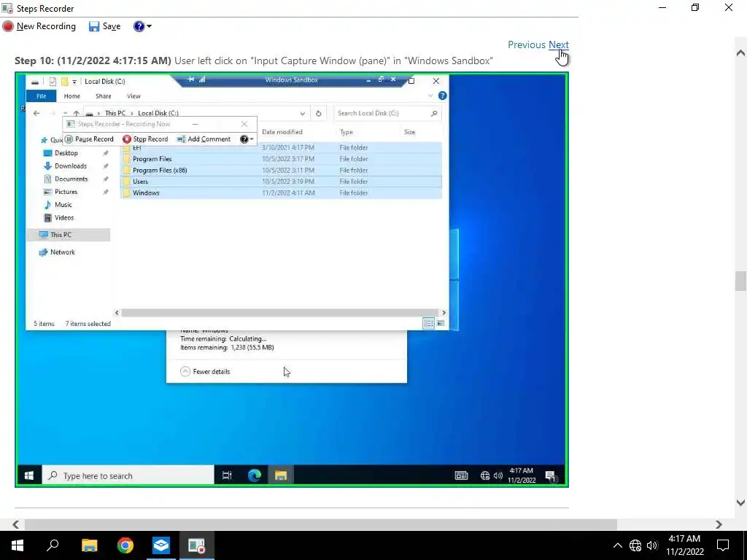Expand the help dropdown arrow beside Save
Screen dimensions: 747x560
point(149,26)
